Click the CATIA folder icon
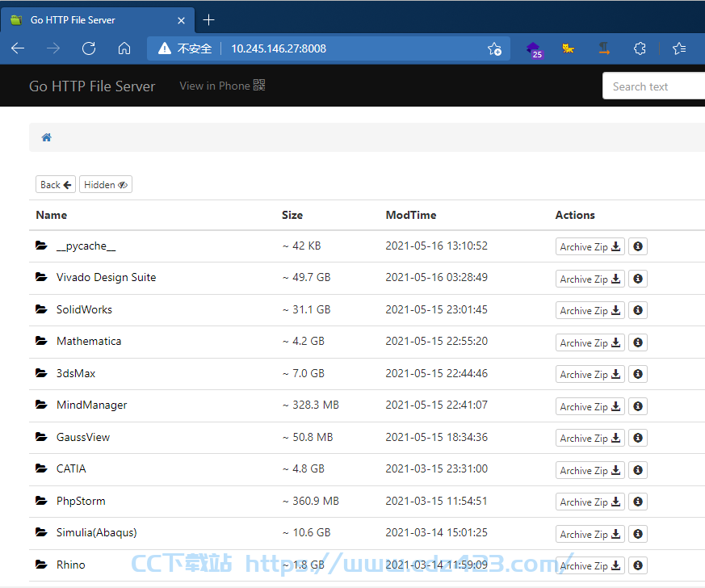705x588 pixels. [x=41, y=468]
